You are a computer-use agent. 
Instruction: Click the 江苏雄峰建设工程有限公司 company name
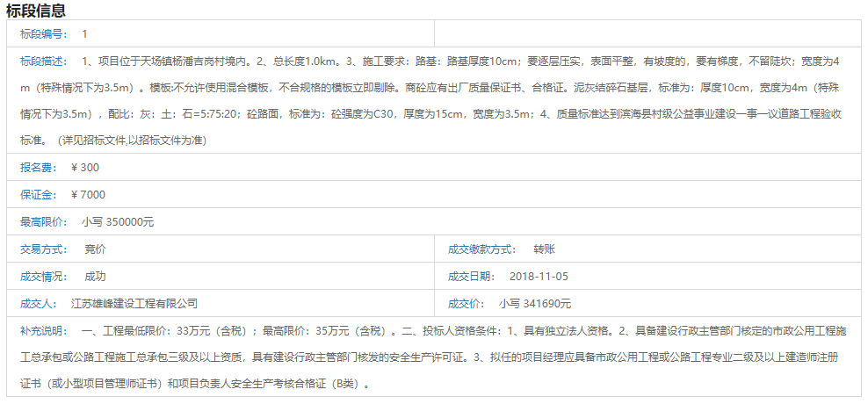click(x=134, y=304)
